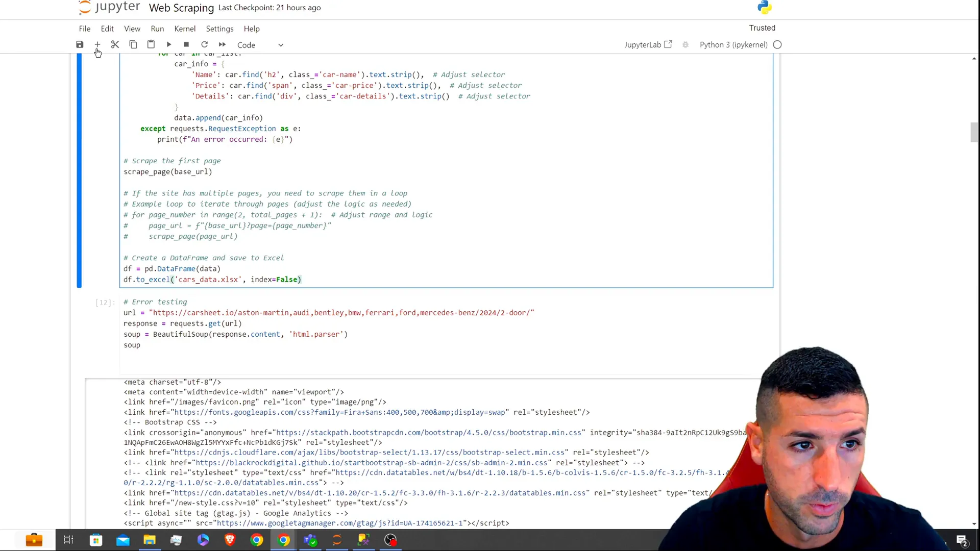The width and height of the screenshot is (980, 551).
Task: Open the Edit menu
Action: point(107,29)
